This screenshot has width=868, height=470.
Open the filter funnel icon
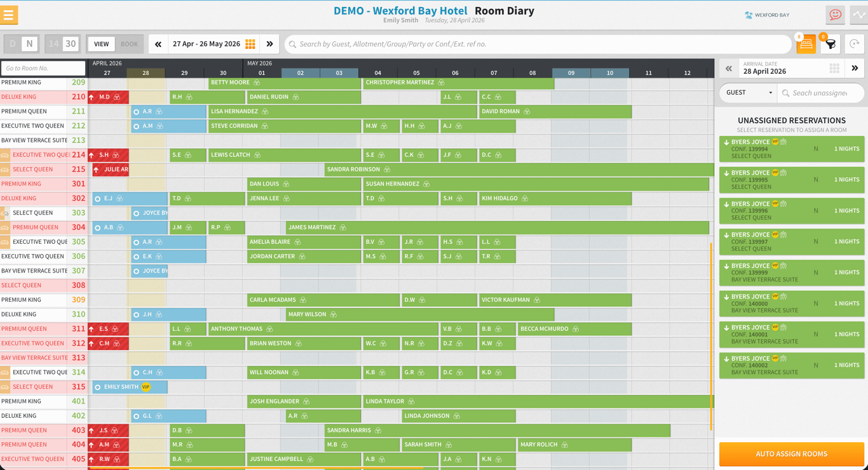pos(830,44)
